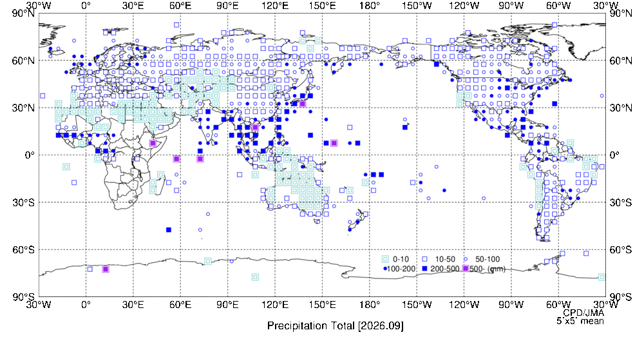Click the purple marker over Indochina near 107°E
Viewport: 644px width, 348px height.
click(255, 128)
